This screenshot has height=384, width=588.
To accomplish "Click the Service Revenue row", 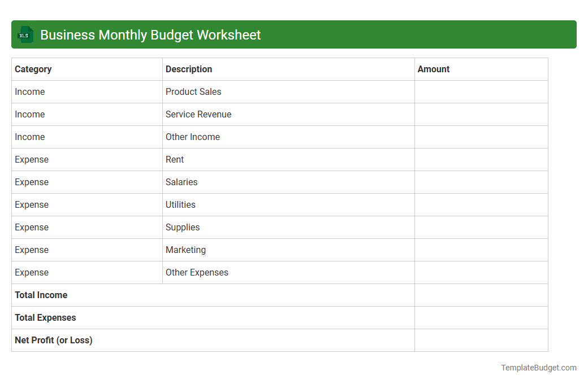I will [198, 114].
